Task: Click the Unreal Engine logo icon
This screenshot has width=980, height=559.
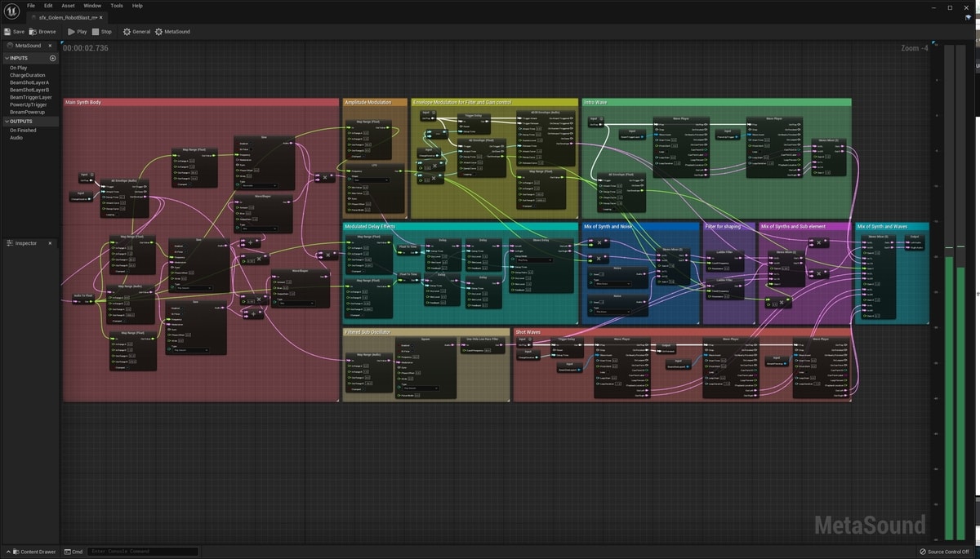Action: tap(11, 11)
